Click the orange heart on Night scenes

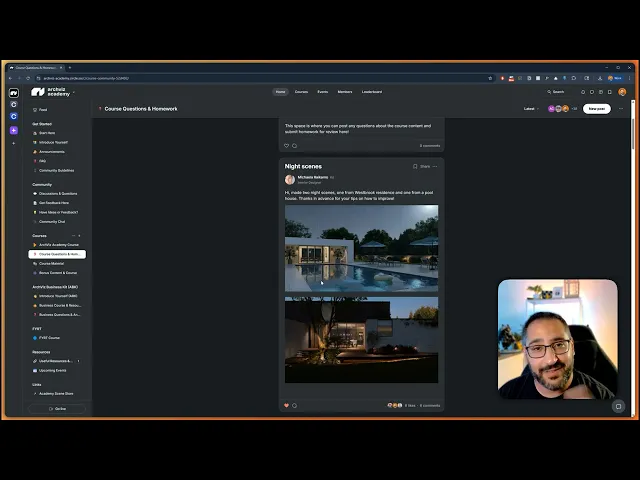[286, 405]
